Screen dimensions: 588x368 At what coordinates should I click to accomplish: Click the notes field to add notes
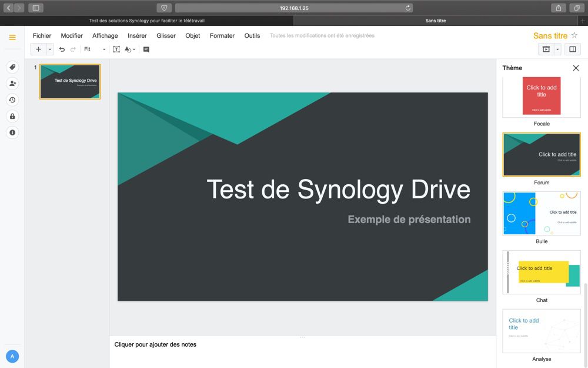pyautogui.click(x=303, y=352)
